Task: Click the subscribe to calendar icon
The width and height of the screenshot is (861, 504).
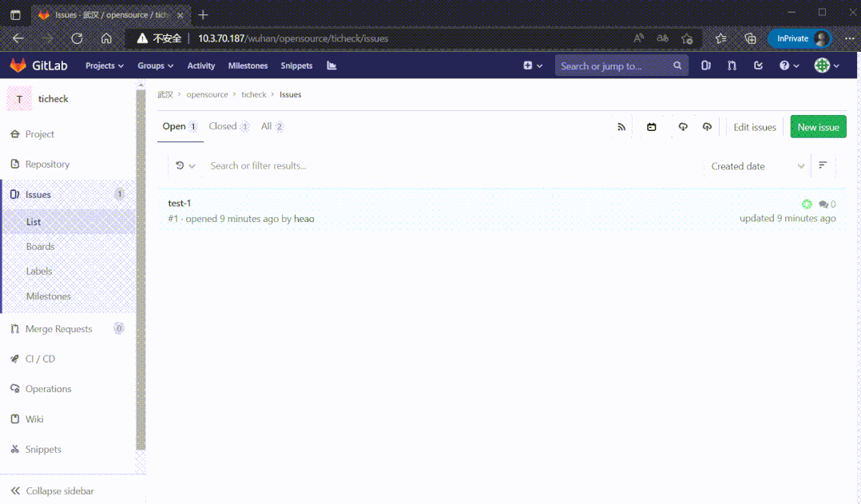Action: tap(652, 127)
